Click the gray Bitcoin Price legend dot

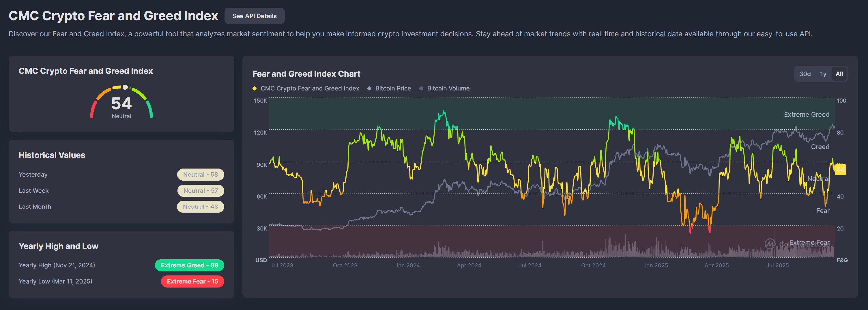coord(369,88)
